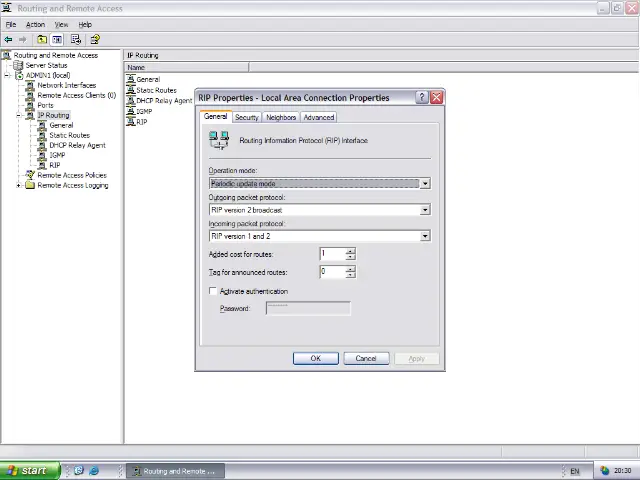Click Routing and Remote taskbar button
Image resolution: width=640 pixels, height=480 pixels.
[176, 471]
